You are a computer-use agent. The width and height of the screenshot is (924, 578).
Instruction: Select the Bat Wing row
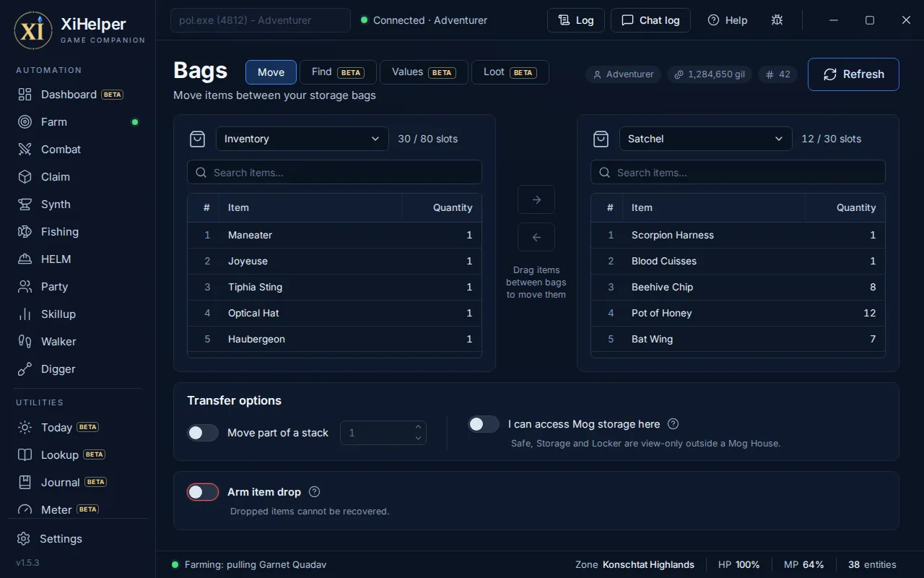pyautogui.click(x=738, y=339)
